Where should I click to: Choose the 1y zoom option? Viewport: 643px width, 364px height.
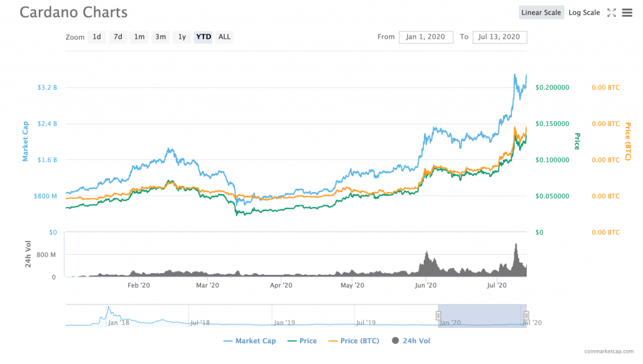pos(182,37)
